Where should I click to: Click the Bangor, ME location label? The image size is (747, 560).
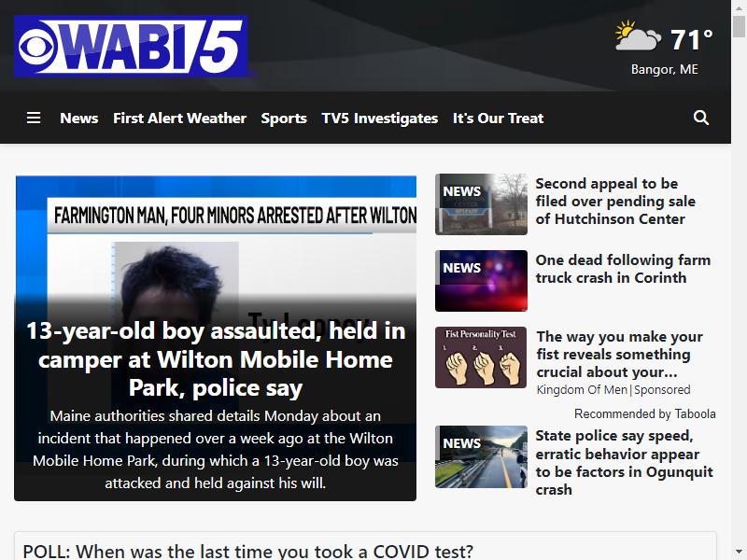pos(664,69)
